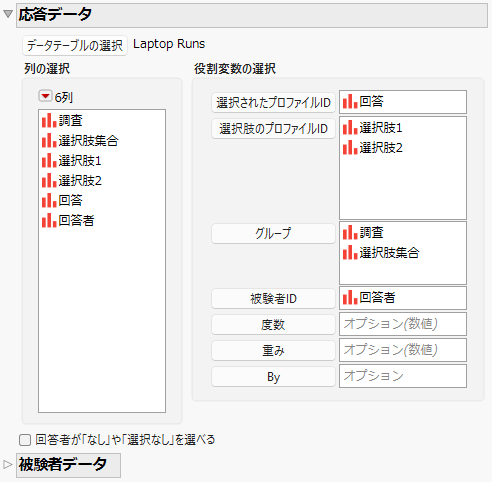Select 選択肢2 in the 選択肢のプロファイルID role box
The width and height of the screenshot is (492, 482).
click(403, 148)
